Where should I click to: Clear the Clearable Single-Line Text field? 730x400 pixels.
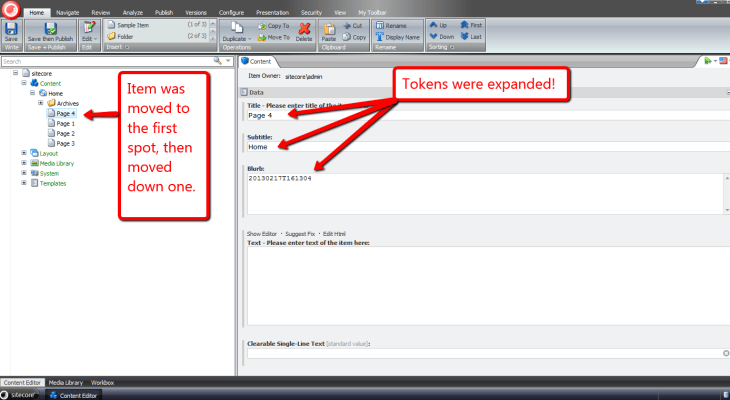(726, 353)
